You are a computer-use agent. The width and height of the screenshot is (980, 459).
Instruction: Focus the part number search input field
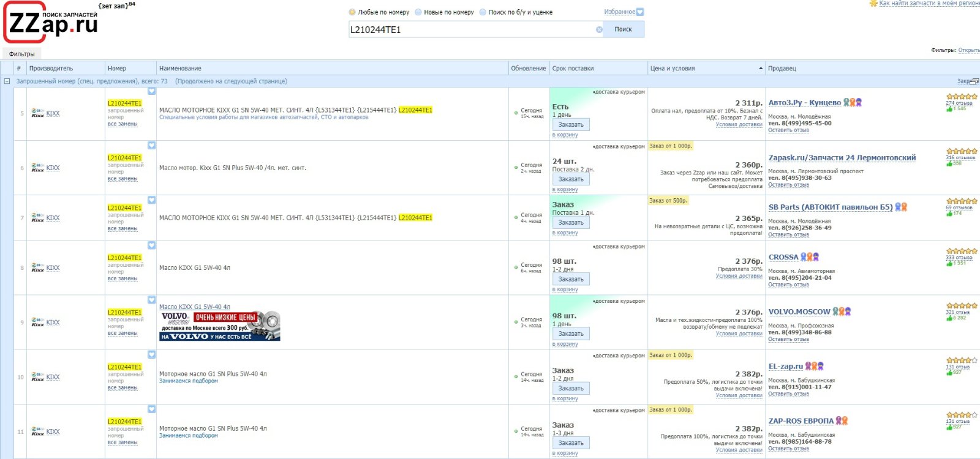pyautogui.click(x=472, y=29)
